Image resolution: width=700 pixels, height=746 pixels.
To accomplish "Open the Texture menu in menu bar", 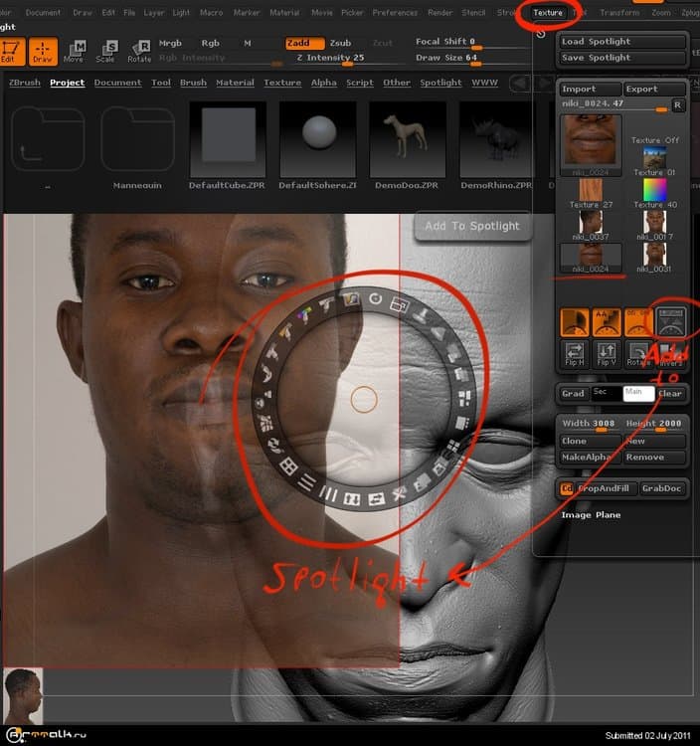I will (x=547, y=13).
